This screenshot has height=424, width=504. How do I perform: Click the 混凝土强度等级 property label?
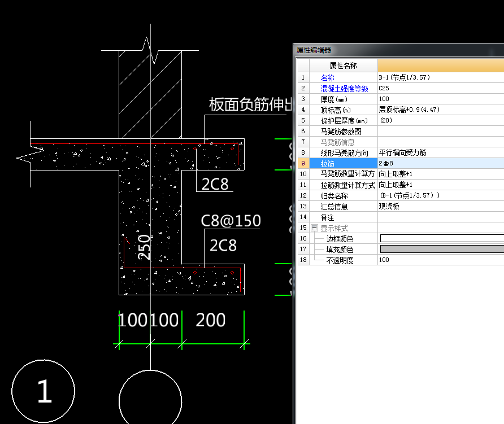click(344, 89)
